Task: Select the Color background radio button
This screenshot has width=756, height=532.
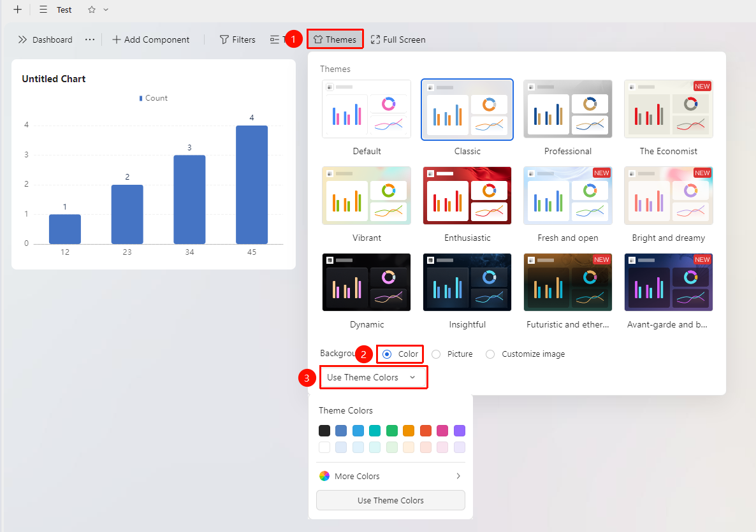Action: (x=387, y=354)
